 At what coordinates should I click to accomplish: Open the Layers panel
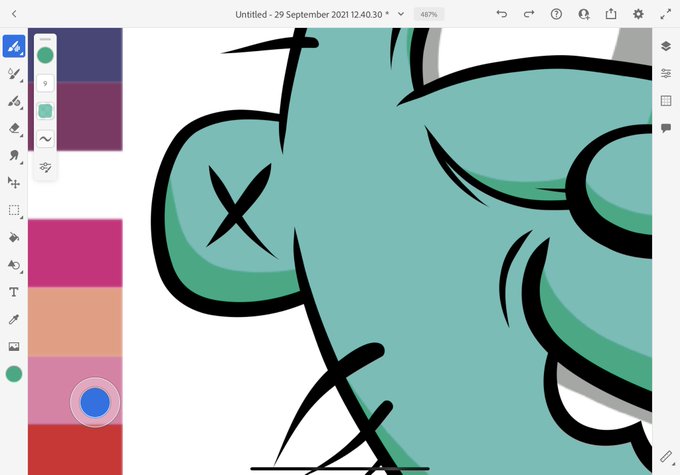click(666, 46)
